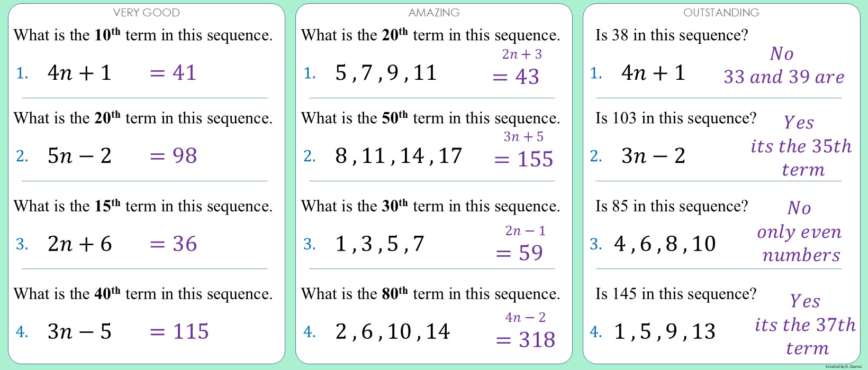
Task: Select the small formula 2n + 3
Action: tap(522, 54)
